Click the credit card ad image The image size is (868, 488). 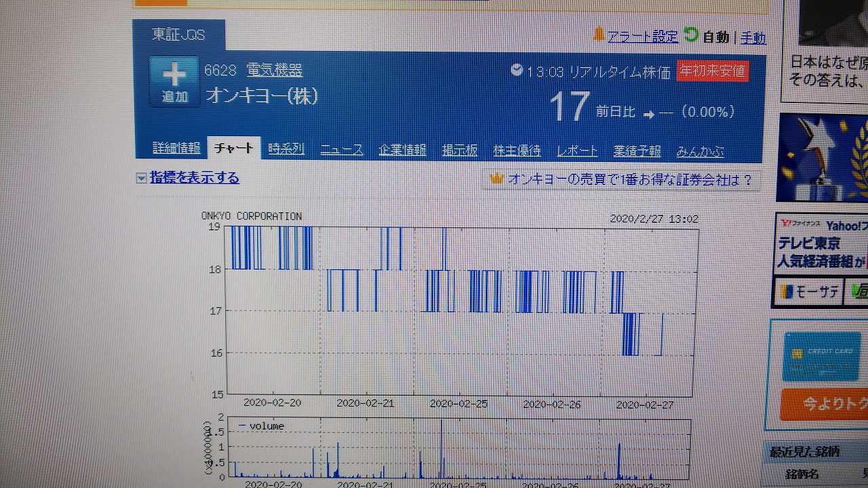821,357
